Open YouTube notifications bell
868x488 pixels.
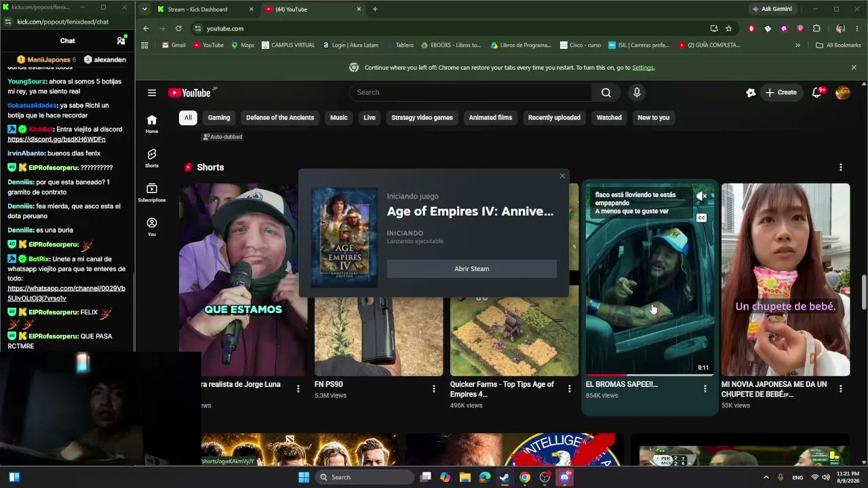[x=817, y=92]
